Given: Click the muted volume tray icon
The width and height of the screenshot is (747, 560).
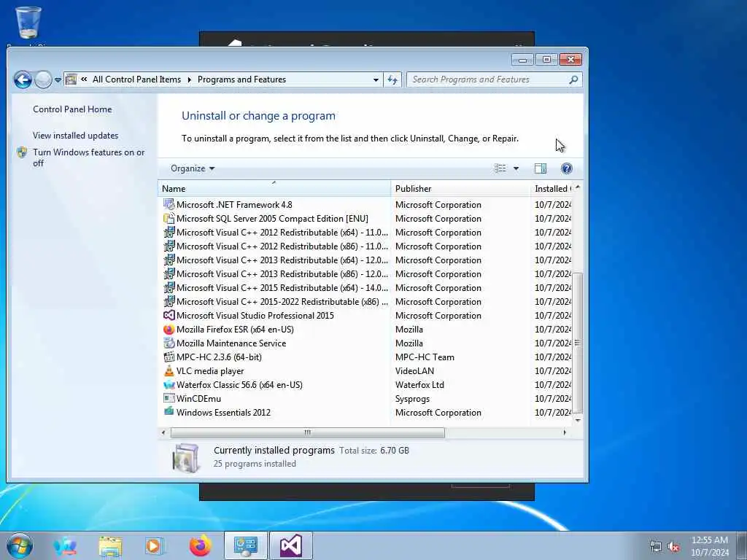Looking at the screenshot, I should pyautogui.click(x=673, y=547).
